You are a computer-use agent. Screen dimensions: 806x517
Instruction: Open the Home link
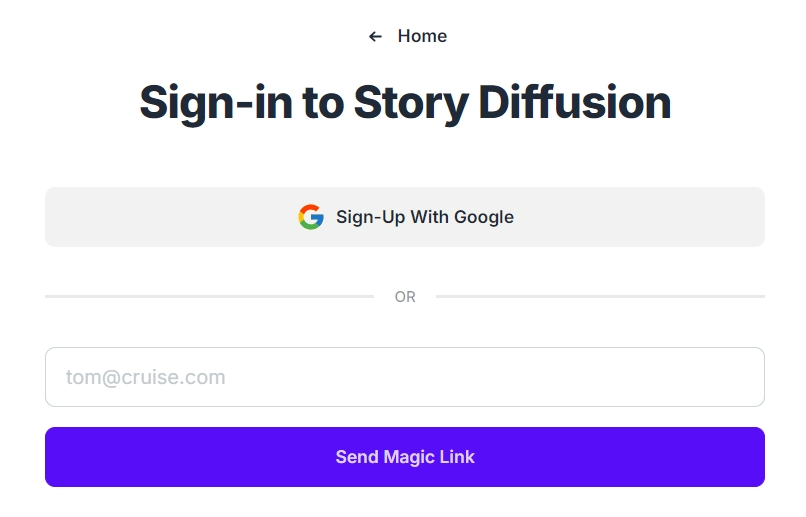[x=421, y=37]
